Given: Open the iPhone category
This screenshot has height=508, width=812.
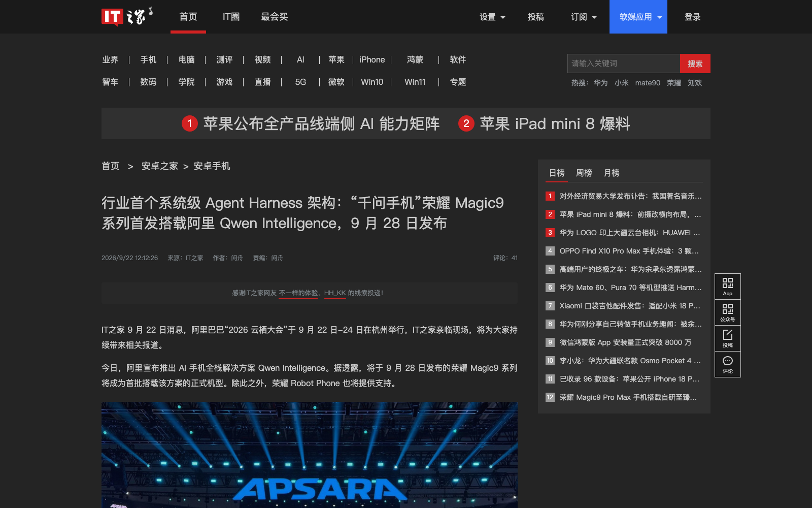Looking at the screenshot, I should (372, 59).
